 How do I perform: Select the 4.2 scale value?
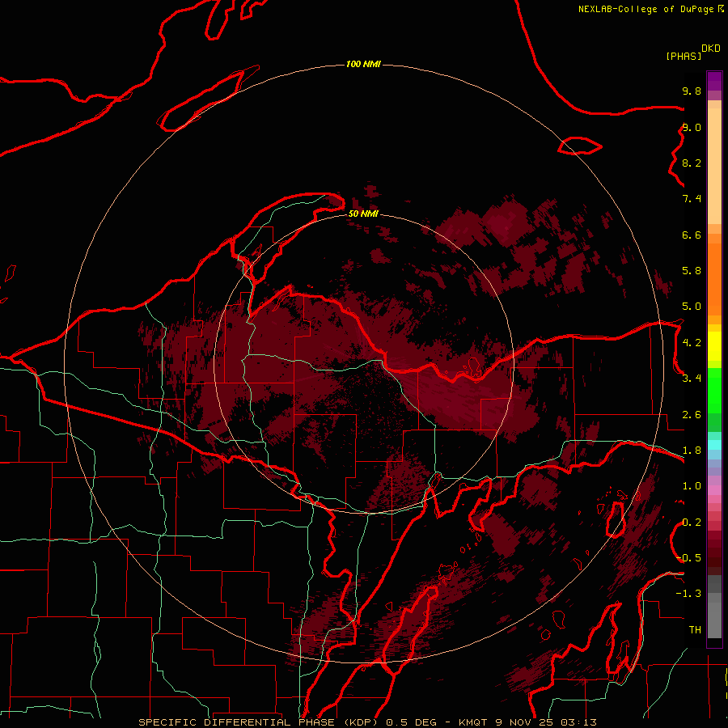[x=692, y=343]
